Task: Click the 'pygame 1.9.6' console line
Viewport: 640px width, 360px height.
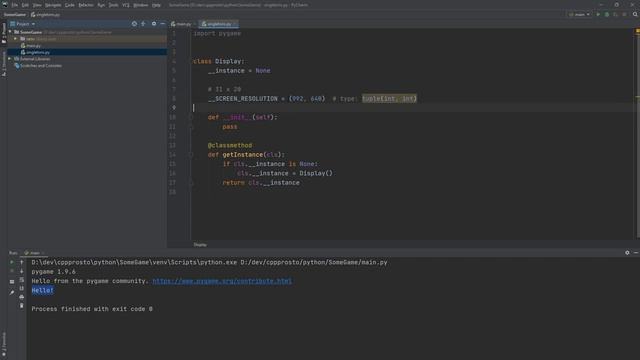Action: tap(53, 272)
